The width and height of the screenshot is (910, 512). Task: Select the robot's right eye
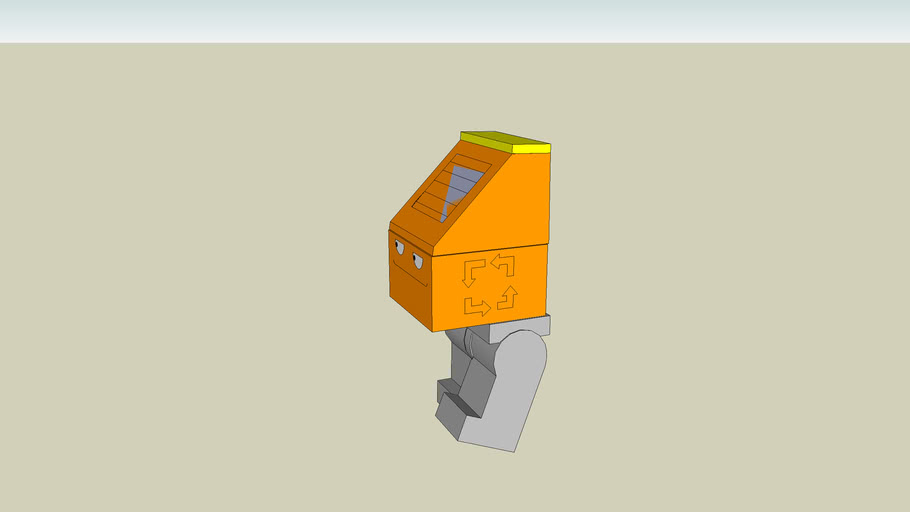(x=418, y=262)
